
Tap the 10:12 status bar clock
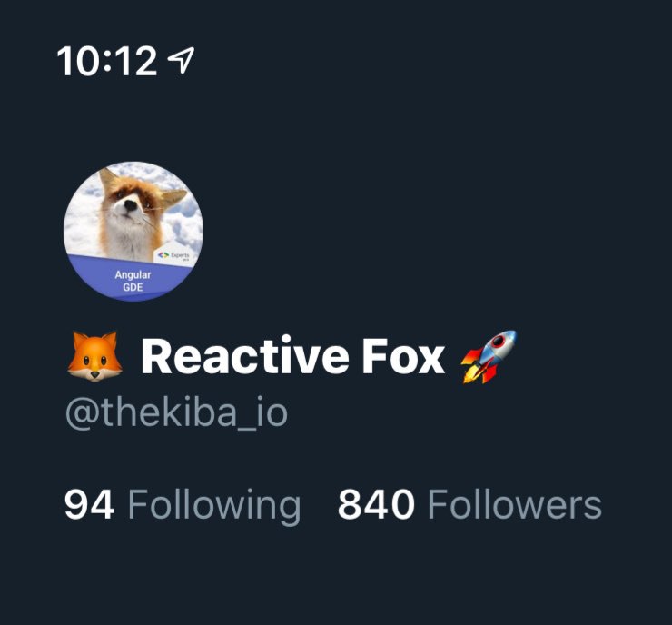[107, 61]
